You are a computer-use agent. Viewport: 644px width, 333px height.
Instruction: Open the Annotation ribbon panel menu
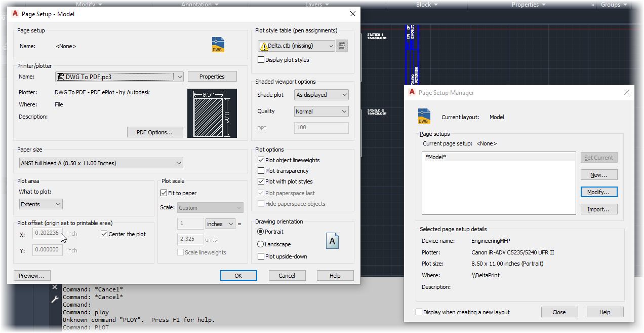(200, 5)
